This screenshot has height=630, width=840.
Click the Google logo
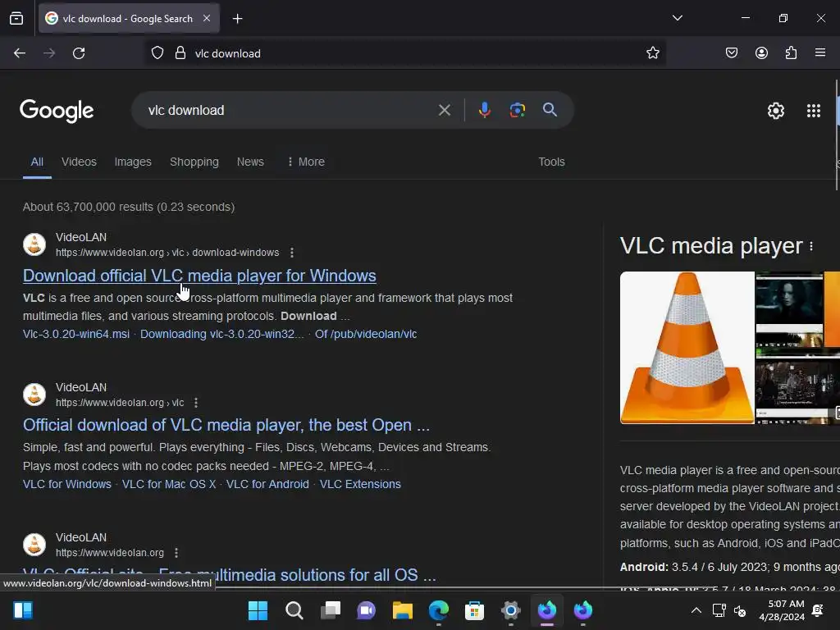pyautogui.click(x=57, y=111)
